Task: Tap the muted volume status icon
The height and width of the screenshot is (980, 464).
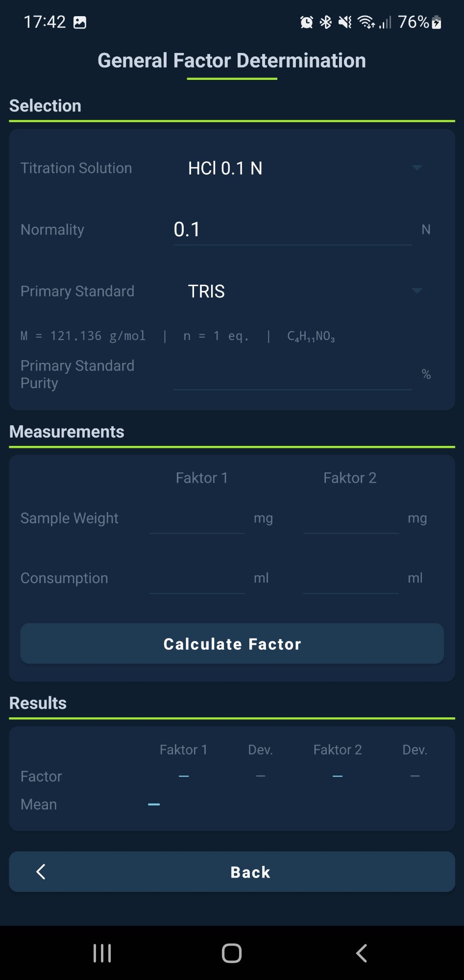Action: click(x=344, y=22)
